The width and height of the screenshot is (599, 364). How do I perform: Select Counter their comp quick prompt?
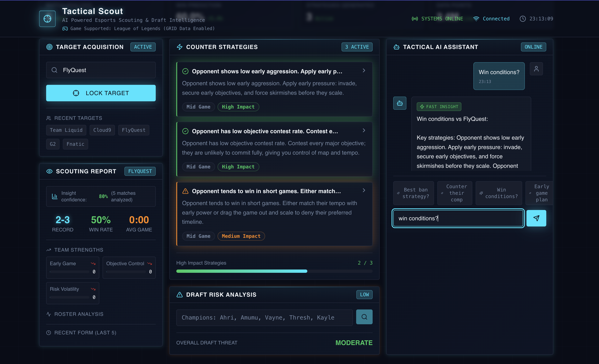click(x=455, y=193)
